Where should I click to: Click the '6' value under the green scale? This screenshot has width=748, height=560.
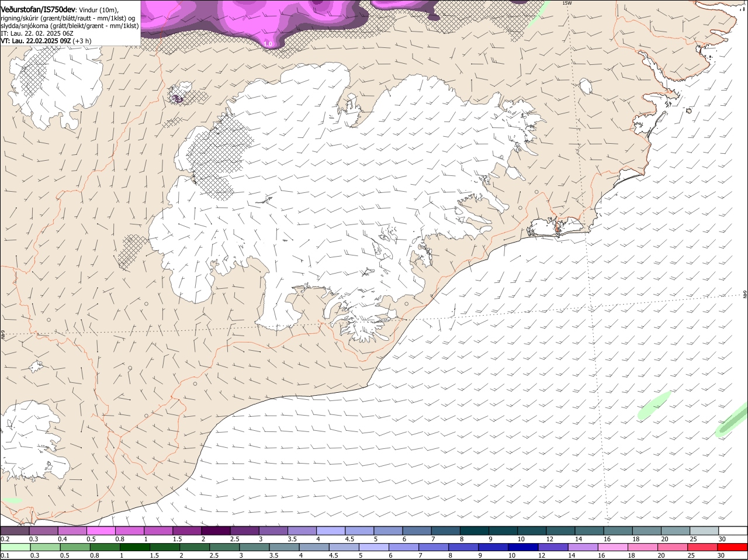[x=390, y=555]
